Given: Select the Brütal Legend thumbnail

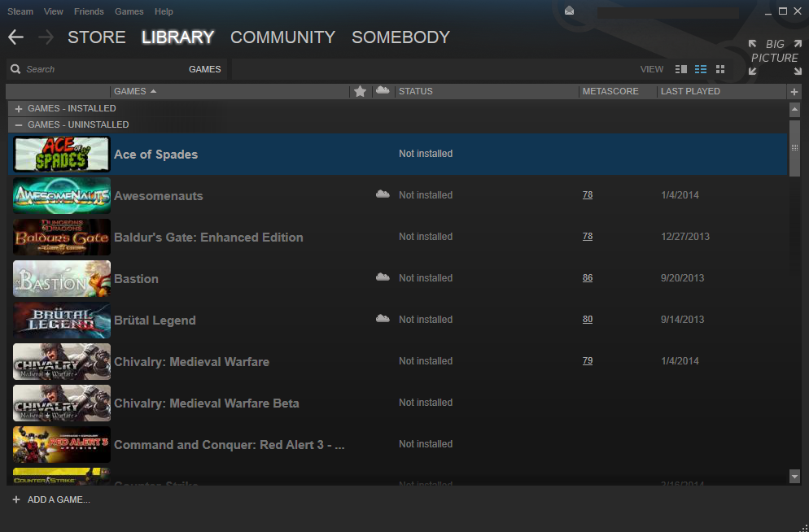Looking at the screenshot, I should coord(61,321).
